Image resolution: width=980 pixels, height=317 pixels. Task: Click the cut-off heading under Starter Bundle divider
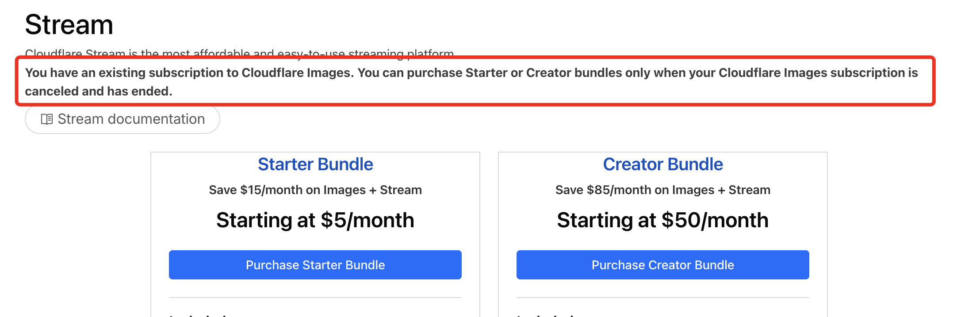(199, 315)
